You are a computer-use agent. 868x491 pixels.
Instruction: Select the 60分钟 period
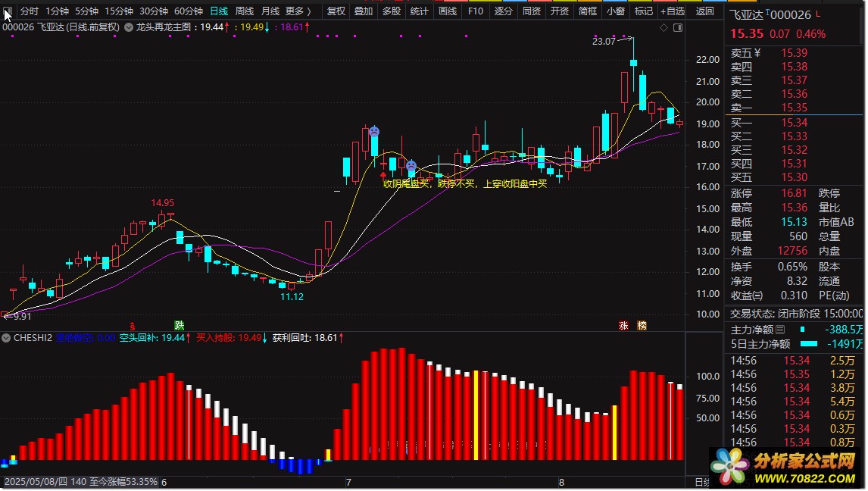click(188, 11)
